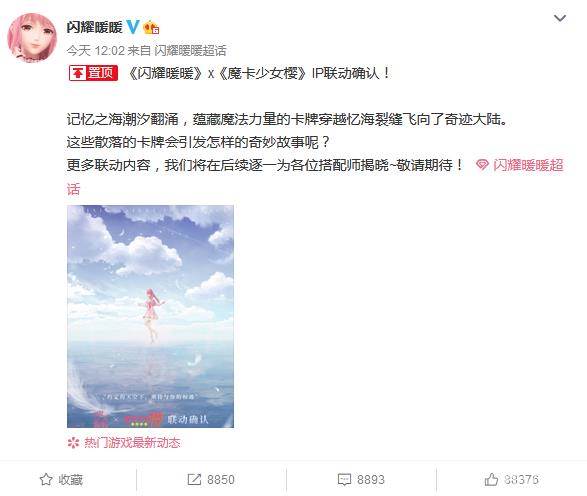Click the blue V verified badge
This screenshot has height=496, width=587.
pyautogui.click(x=133, y=27)
